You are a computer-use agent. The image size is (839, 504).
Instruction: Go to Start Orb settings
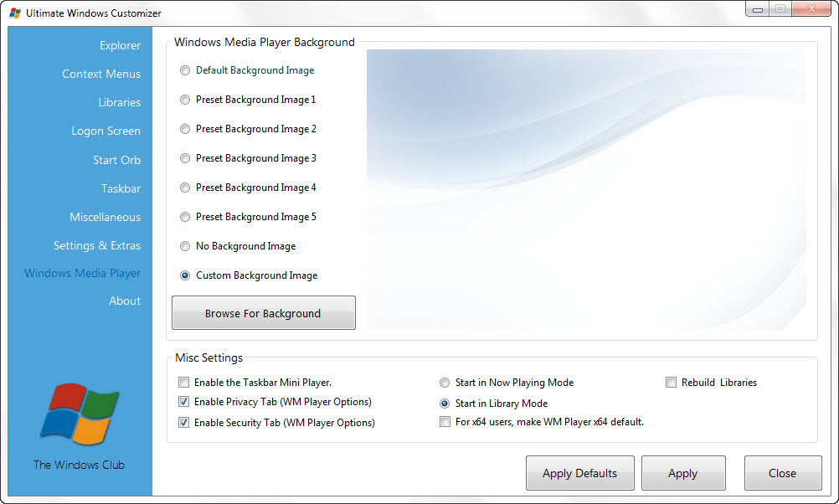(x=116, y=160)
